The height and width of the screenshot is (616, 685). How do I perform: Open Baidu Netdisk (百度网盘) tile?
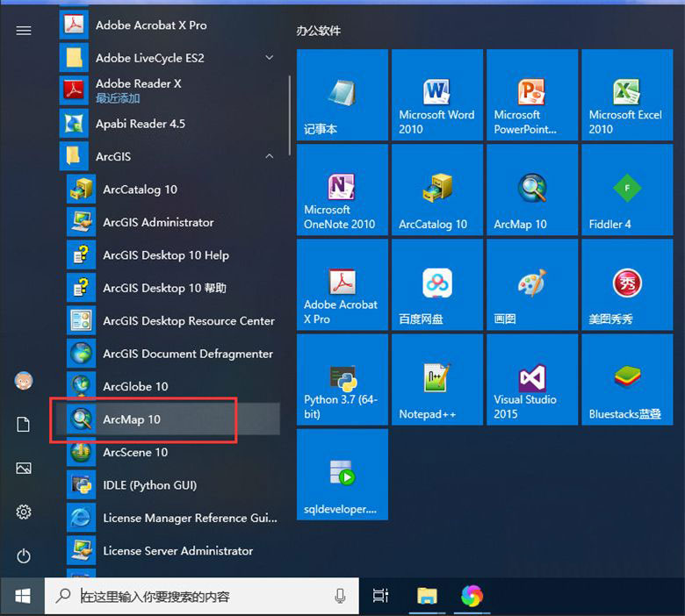pos(437,284)
